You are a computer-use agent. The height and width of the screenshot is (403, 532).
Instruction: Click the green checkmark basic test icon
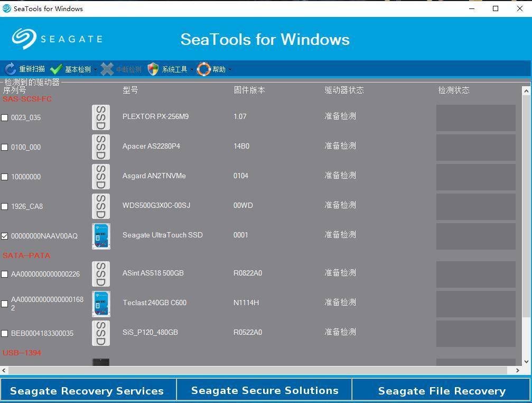[x=56, y=69]
